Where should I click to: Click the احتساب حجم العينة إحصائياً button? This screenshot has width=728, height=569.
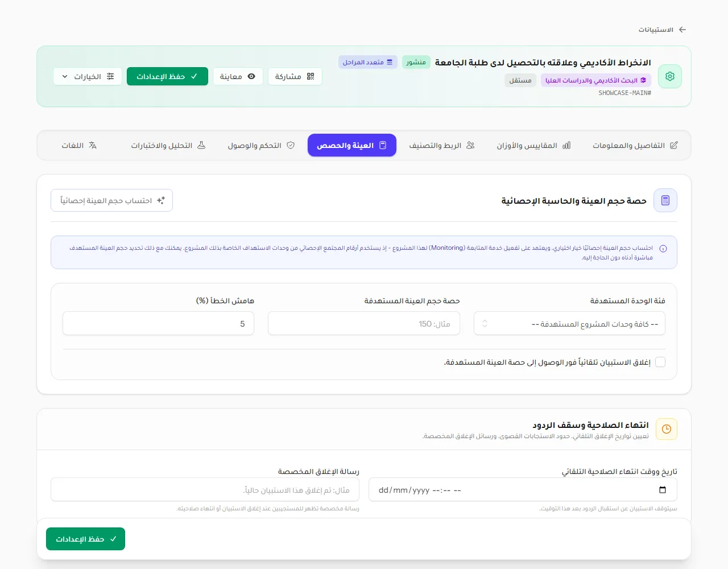pyautogui.click(x=111, y=200)
